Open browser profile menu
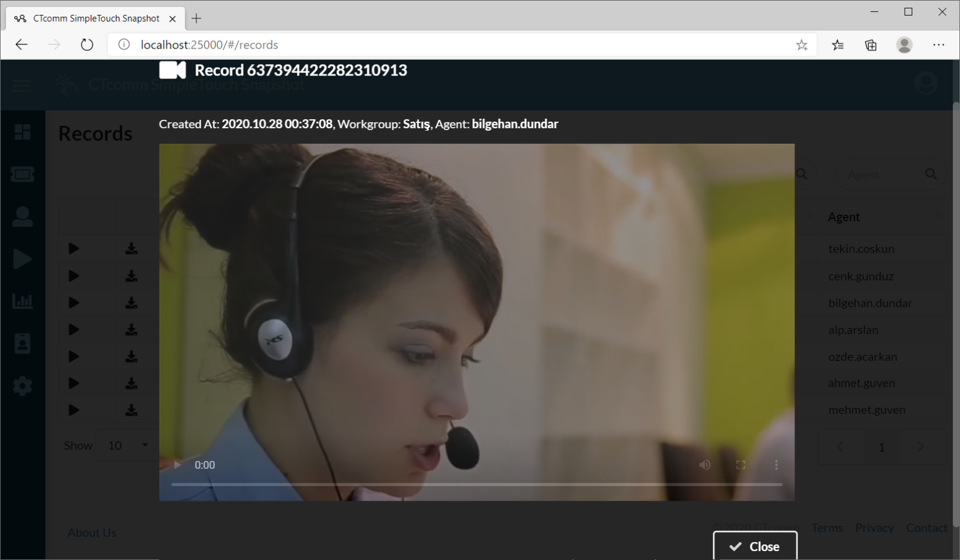 [904, 44]
